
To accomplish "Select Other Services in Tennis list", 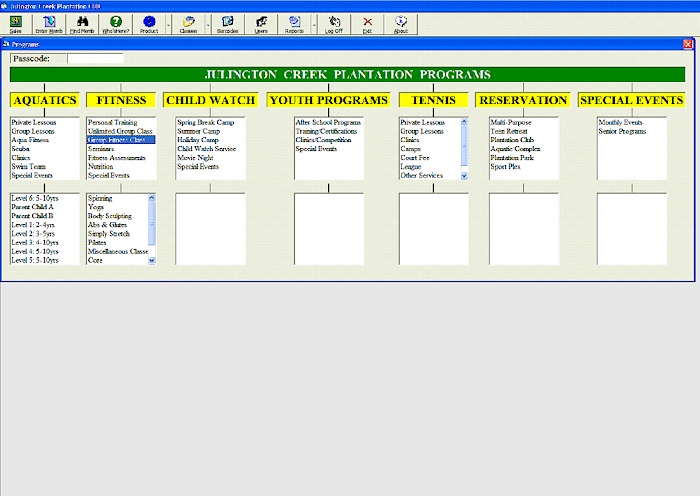I will [422, 175].
